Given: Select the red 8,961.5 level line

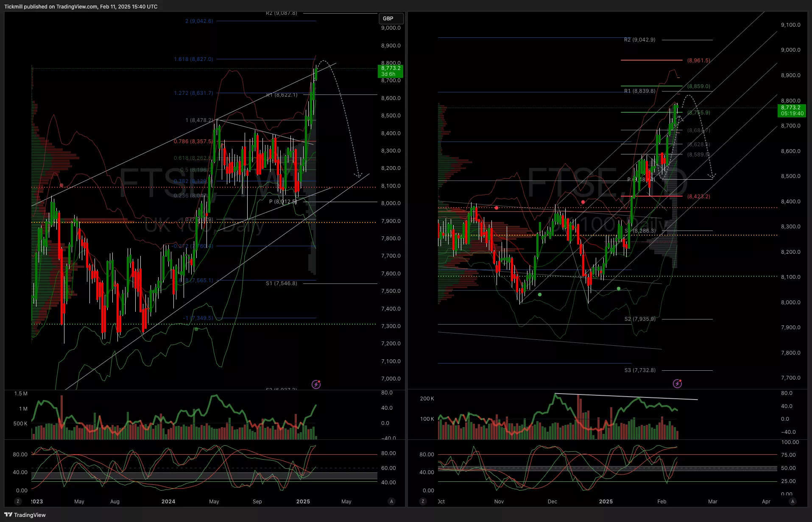Looking at the screenshot, I should pos(651,60).
